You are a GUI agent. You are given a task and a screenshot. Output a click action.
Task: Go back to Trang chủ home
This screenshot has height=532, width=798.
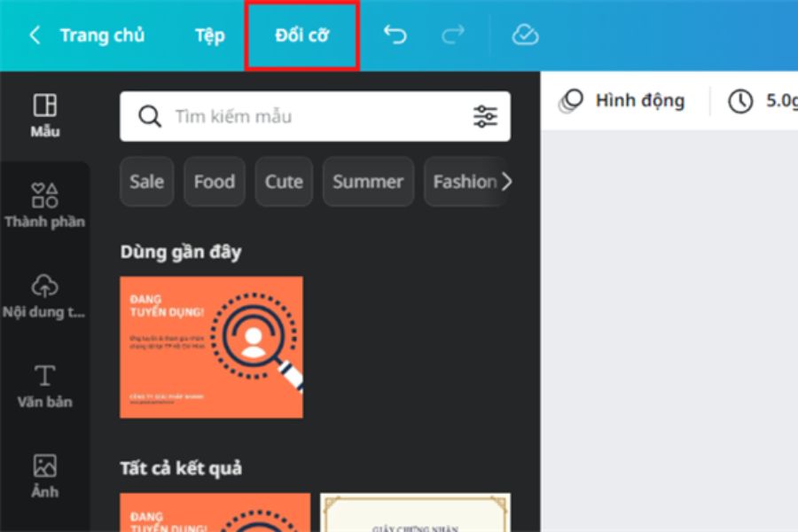tap(101, 35)
